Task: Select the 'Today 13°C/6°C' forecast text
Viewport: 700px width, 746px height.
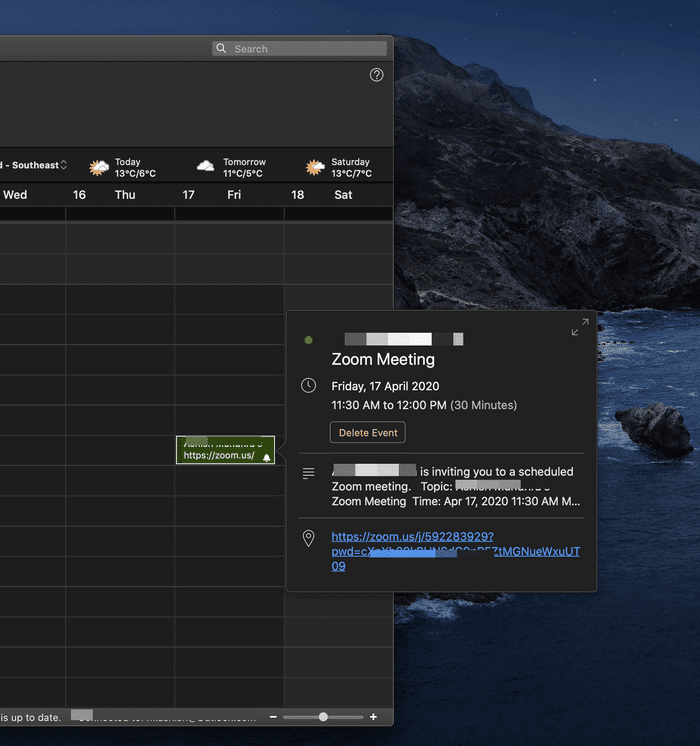Action: pyautogui.click(x=135, y=168)
